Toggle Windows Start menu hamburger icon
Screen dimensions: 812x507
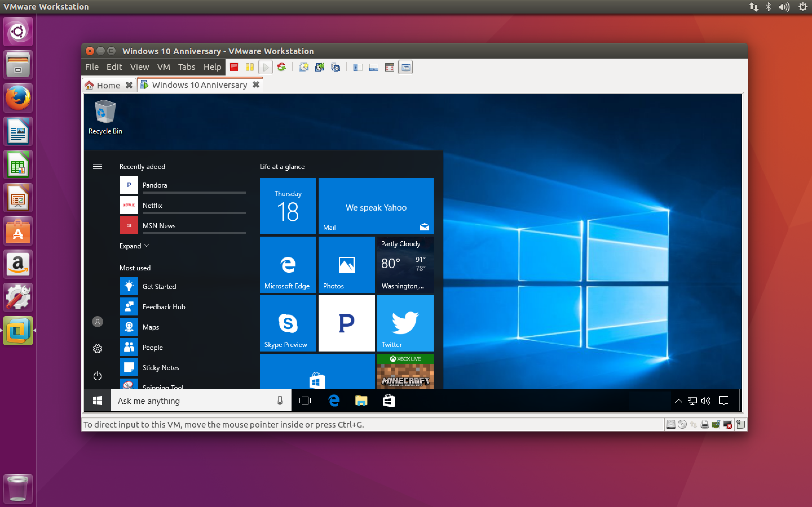coord(98,166)
